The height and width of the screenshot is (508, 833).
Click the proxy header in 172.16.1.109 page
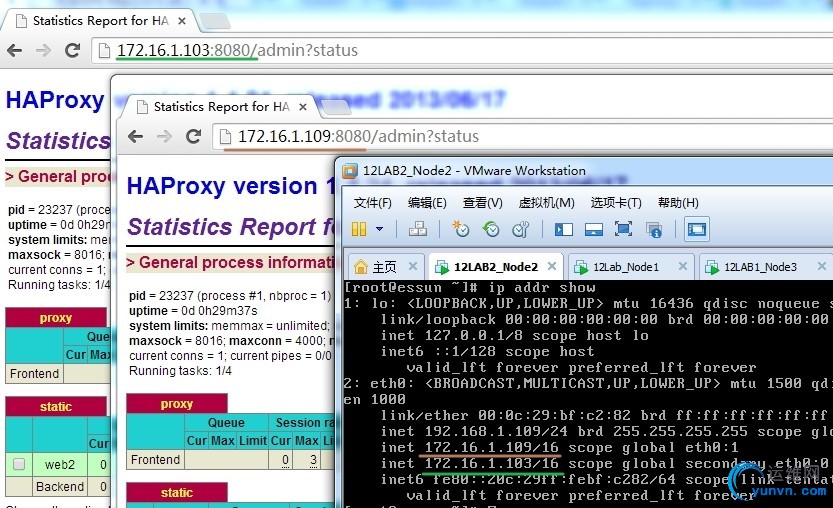pos(176,404)
